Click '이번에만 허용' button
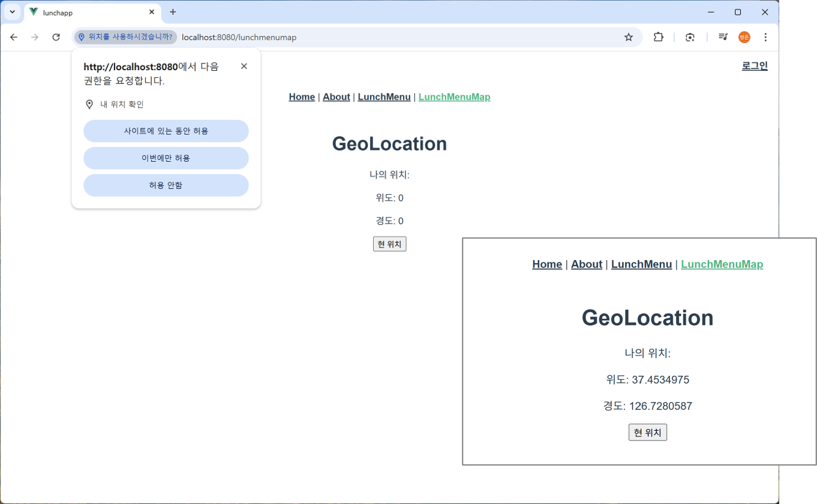The width and height of the screenshot is (817, 504). click(166, 158)
